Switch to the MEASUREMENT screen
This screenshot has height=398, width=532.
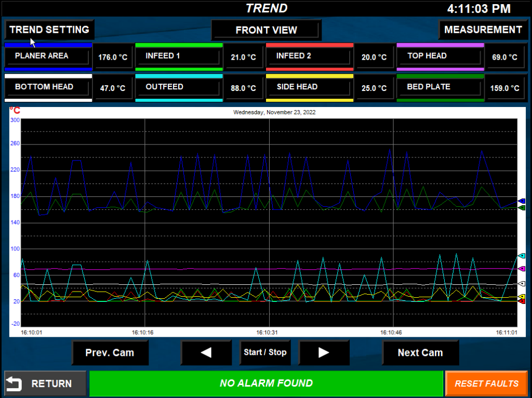pyautogui.click(x=483, y=30)
